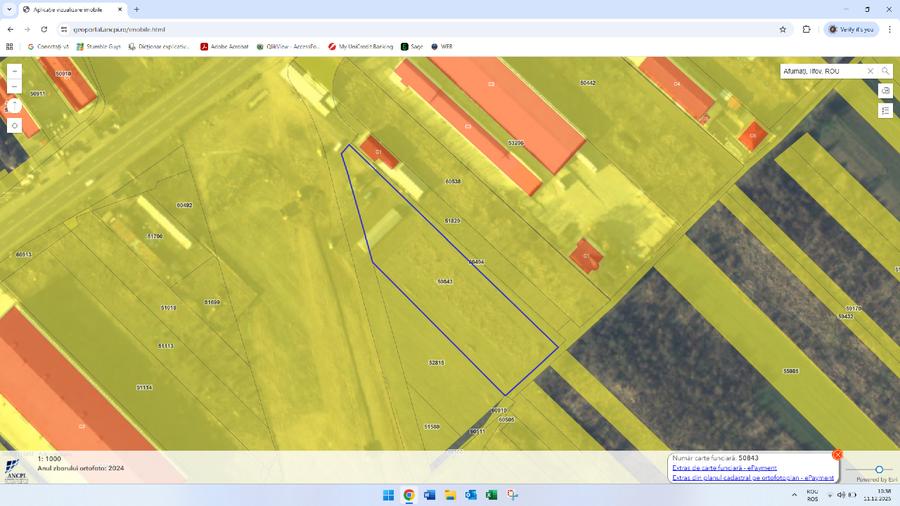The image size is (900, 506).
Task: Open the layer list icon on the right
Action: tap(885, 111)
